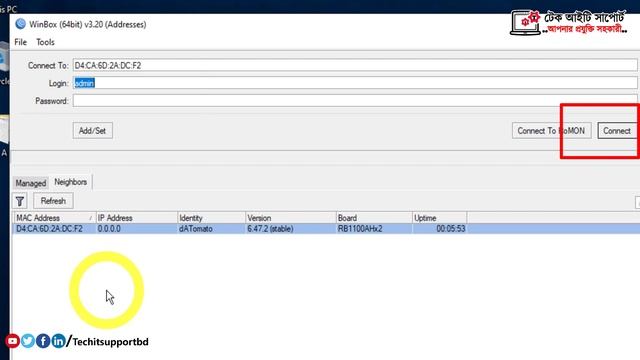The width and height of the screenshot is (640, 360).
Task: Click the filter funnel icon
Action: (20, 201)
